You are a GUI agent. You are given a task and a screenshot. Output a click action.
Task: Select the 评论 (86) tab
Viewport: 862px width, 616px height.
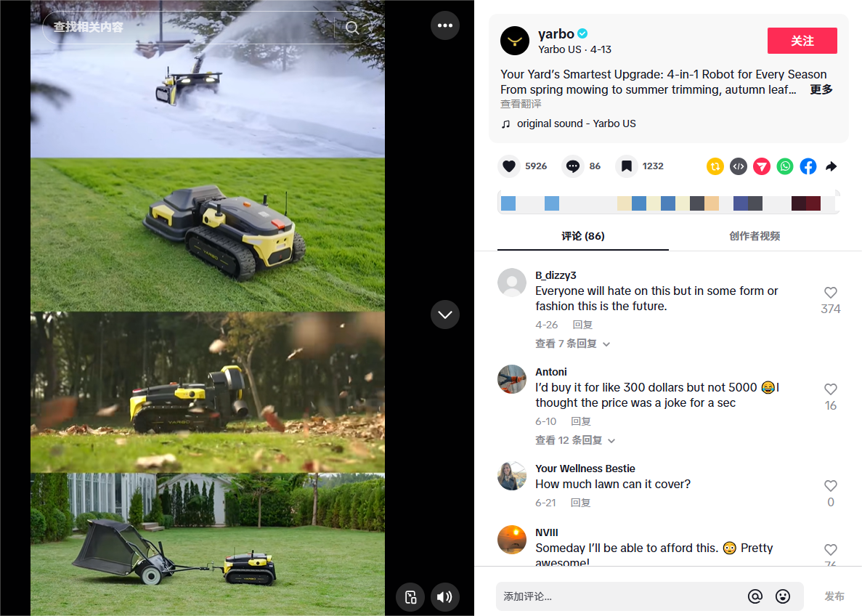[x=582, y=236]
